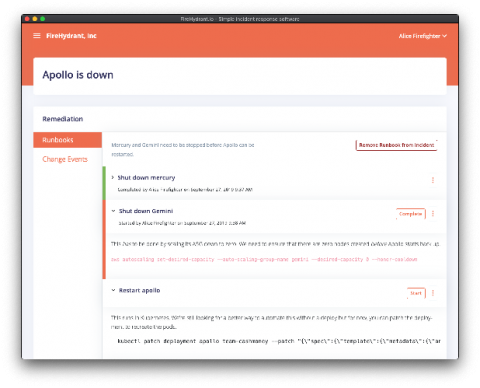The width and height of the screenshot is (480, 388).
Task: Switch to the Change Events tab
Action: click(65, 159)
